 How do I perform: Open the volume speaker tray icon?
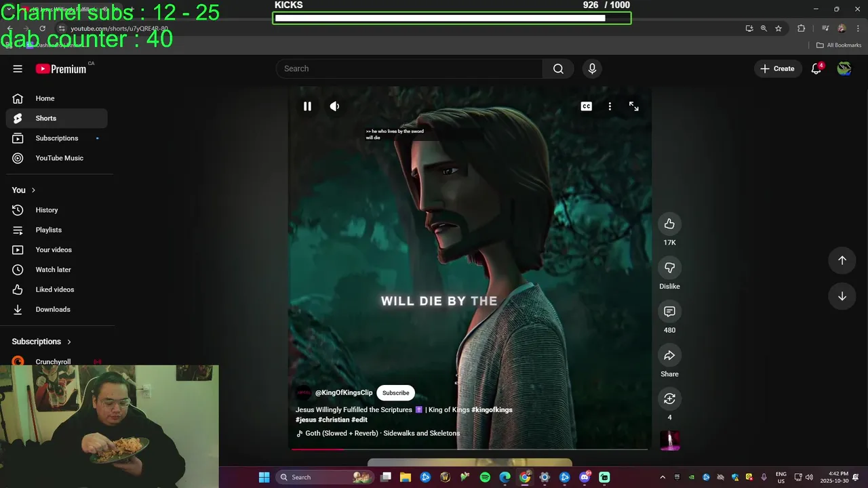809,477
